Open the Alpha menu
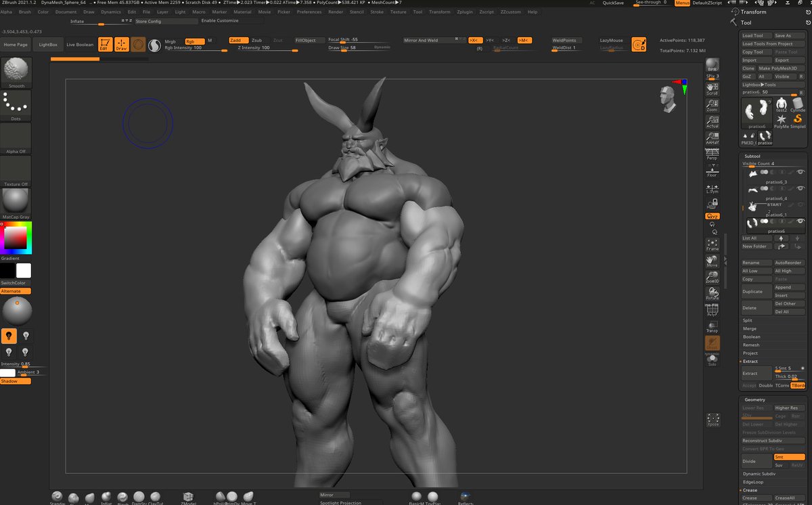Viewport: 812px width, 505px height. click(x=7, y=12)
